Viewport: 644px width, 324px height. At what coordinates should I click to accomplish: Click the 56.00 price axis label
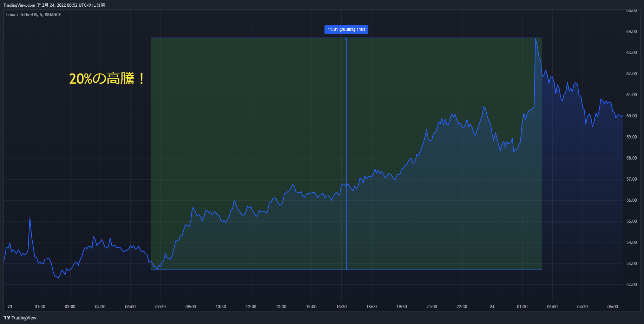631,200
